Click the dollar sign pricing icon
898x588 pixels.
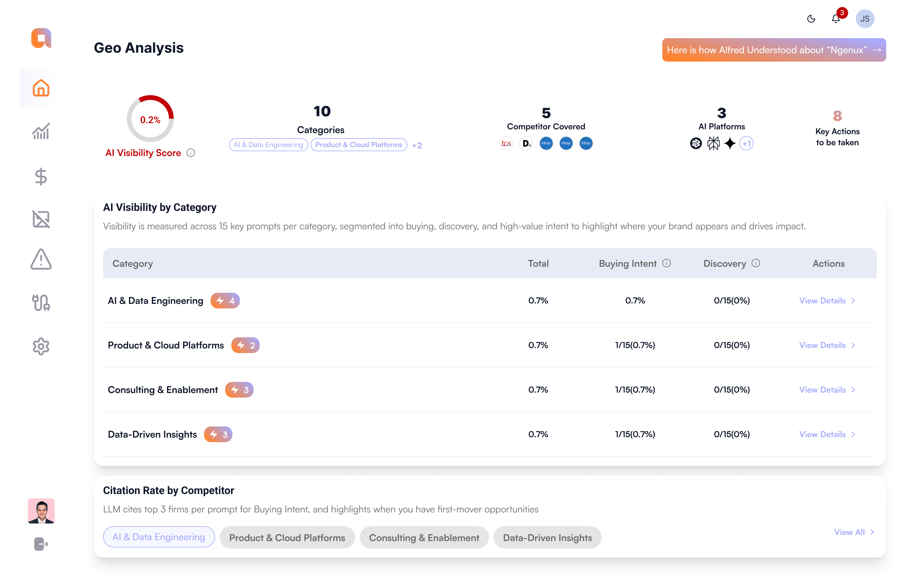coord(41,176)
